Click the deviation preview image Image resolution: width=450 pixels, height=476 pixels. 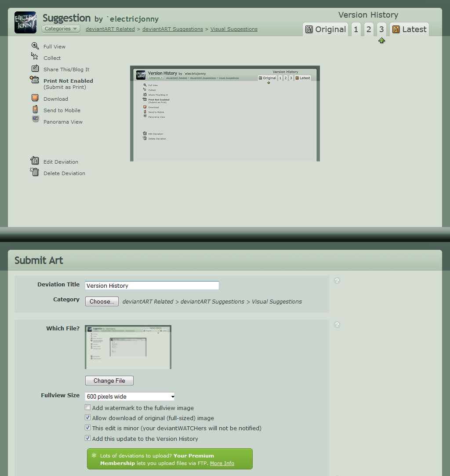click(225, 114)
